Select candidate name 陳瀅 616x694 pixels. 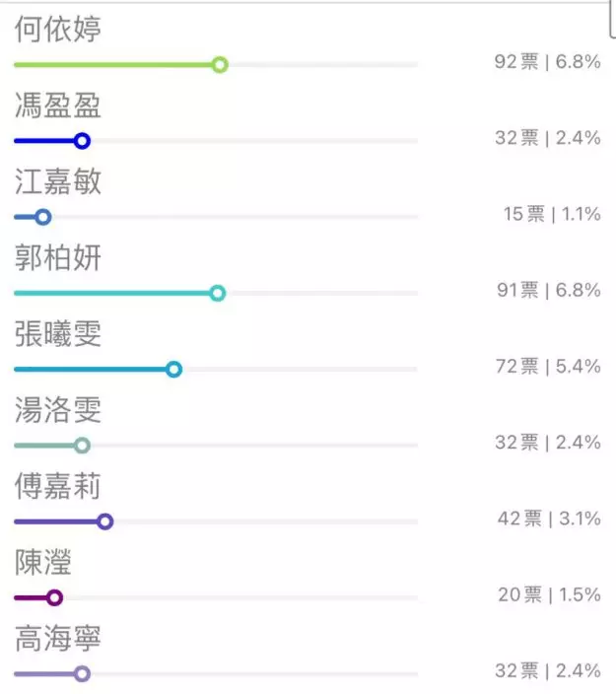(x=43, y=563)
